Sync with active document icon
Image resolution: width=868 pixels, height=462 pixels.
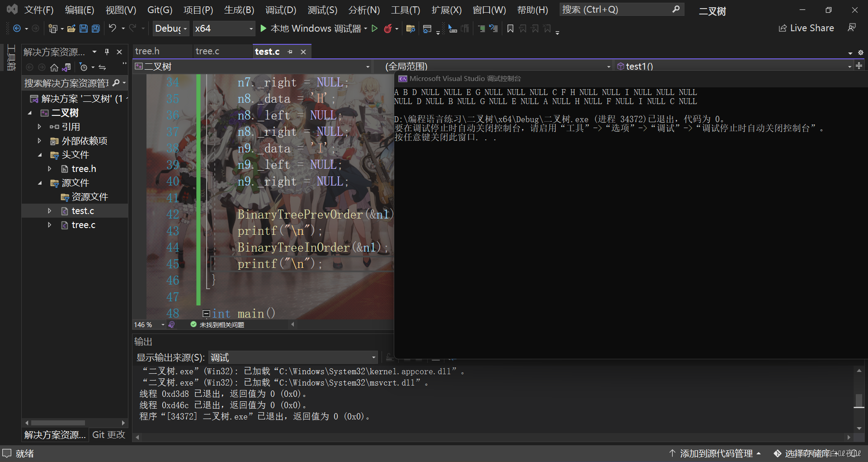click(103, 67)
